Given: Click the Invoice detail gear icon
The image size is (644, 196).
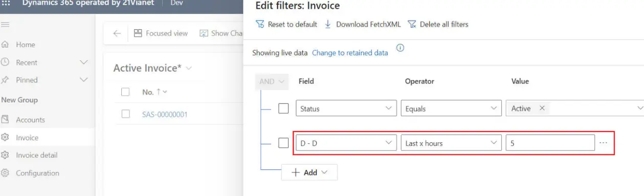Looking at the screenshot, I should point(5,155).
